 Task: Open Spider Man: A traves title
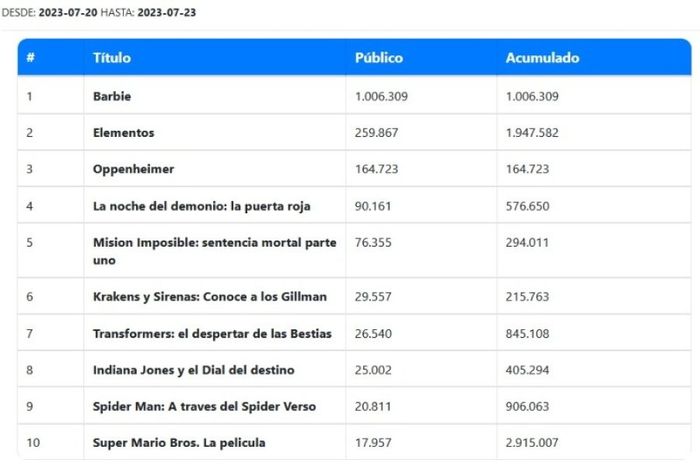point(204,406)
